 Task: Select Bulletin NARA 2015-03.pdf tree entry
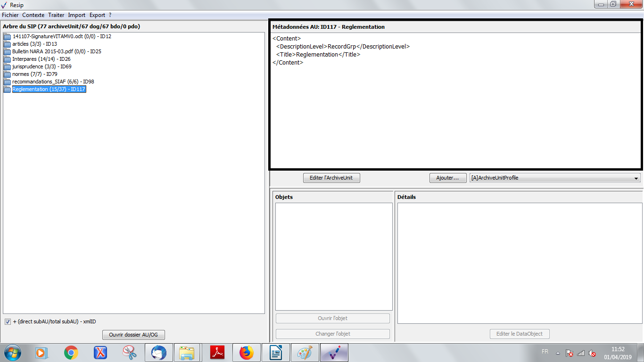click(57, 51)
